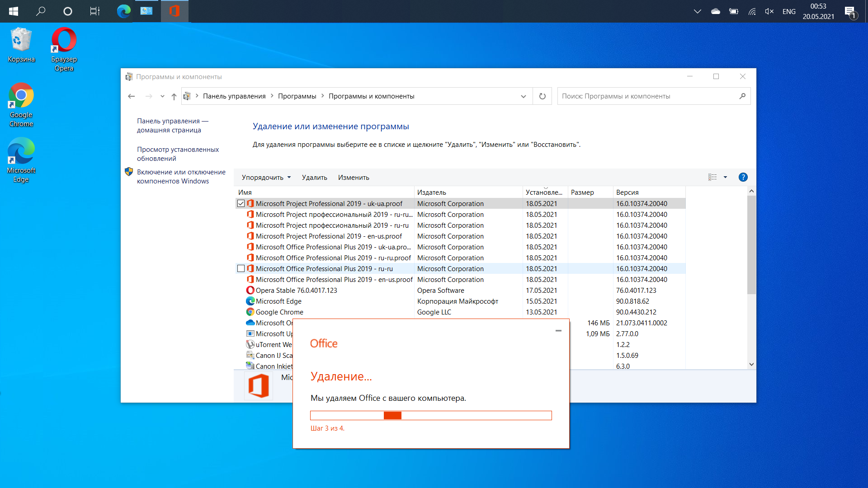The height and width of the screenshot is (488, 868).
Task: Go up one level with the up arrow
Action: pos(174,96)
